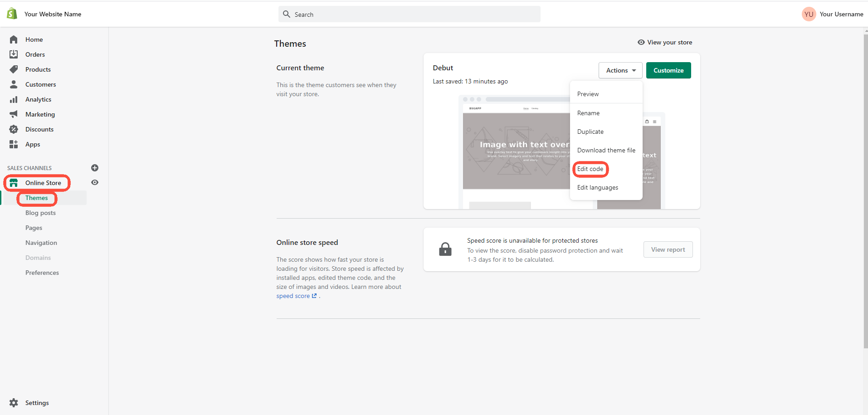Click the Themes page heading

(x=290, y=44)
